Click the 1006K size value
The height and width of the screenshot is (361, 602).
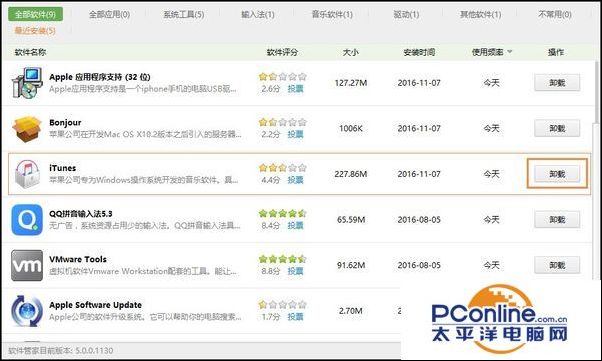tap(351, 128)
